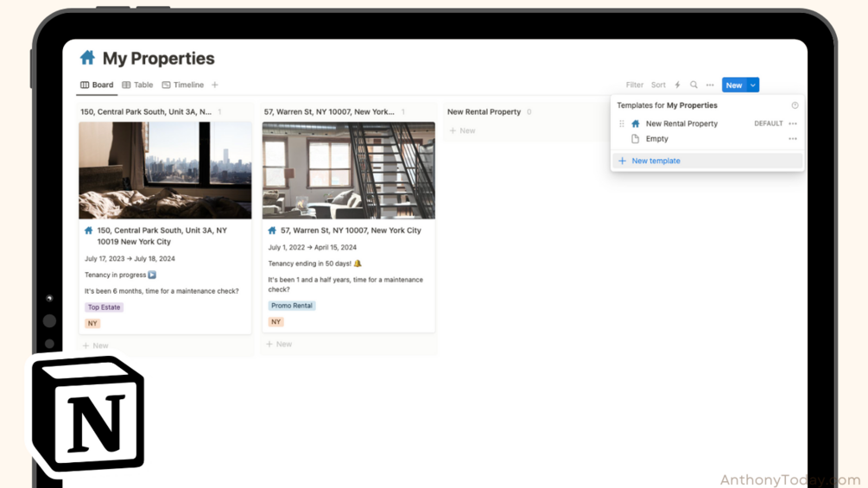Click the house icon of New Rental Property template
The image size is (868, 488).
click(636, 124)
